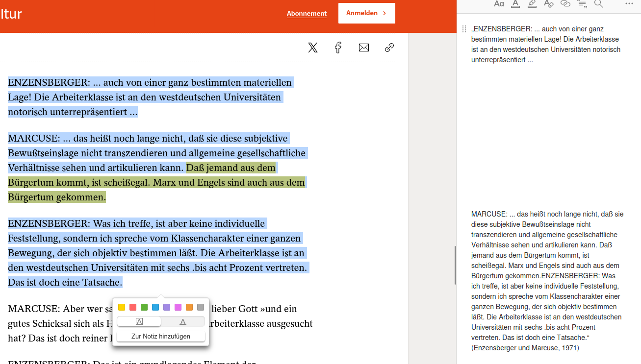This screenshot has width=641, height=364.
Task: Clear text formatting with the eraser icon
Action: coord(549,4)
